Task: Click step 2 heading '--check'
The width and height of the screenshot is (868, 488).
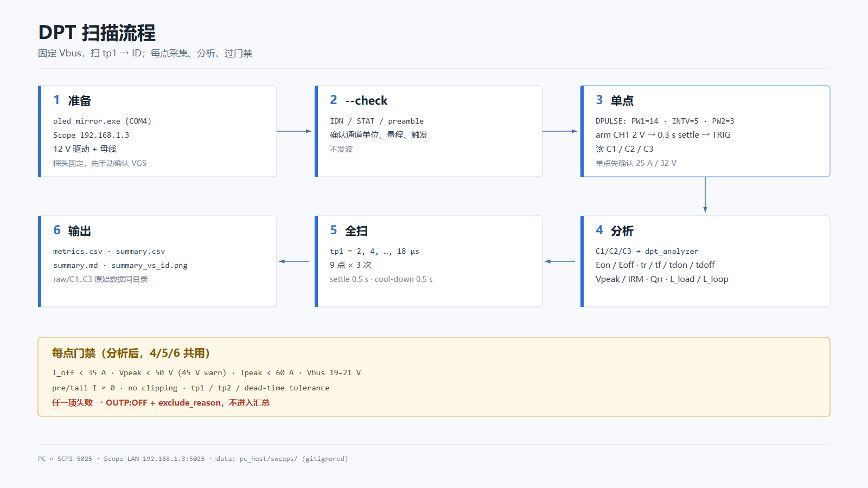Action: point(366,101)
